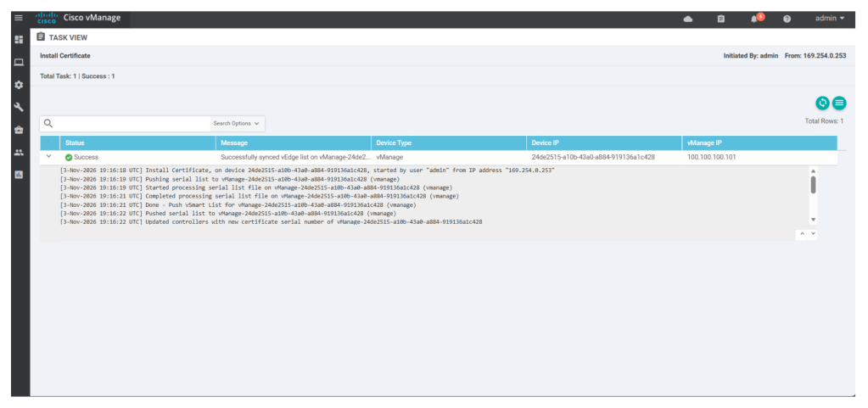The image size is (868, 408).
Task: Click the cloud icon in header
Action: pyautogui.click(x=687, y=19)
